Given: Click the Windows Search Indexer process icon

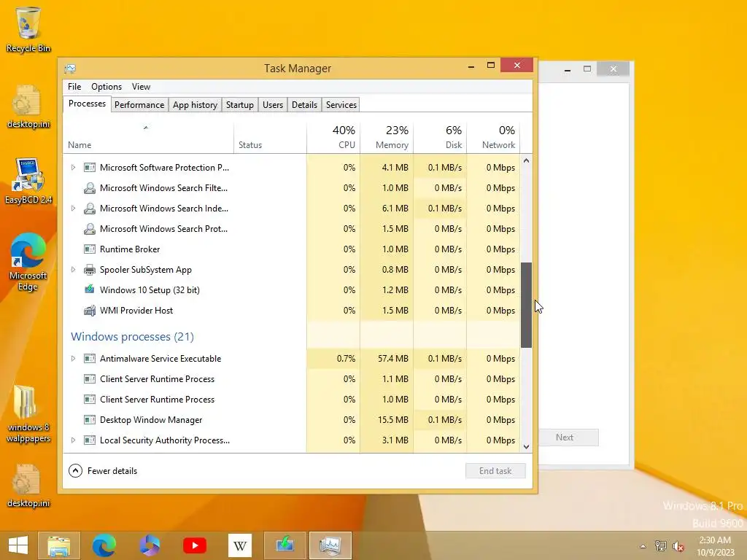Looking at the screenshot, I should (90, 209).
